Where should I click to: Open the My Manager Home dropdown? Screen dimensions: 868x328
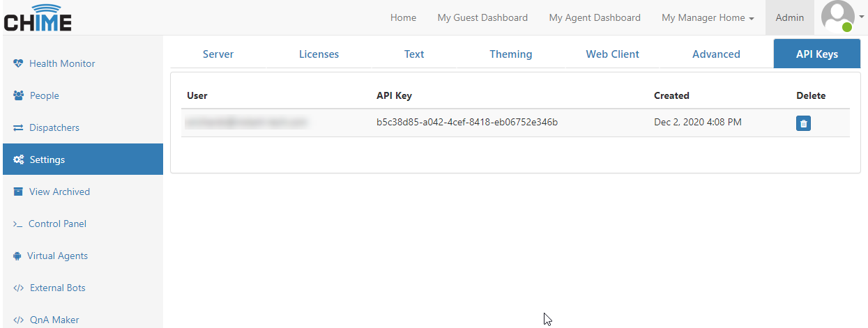pyautogui.click(x=708, y=18)
